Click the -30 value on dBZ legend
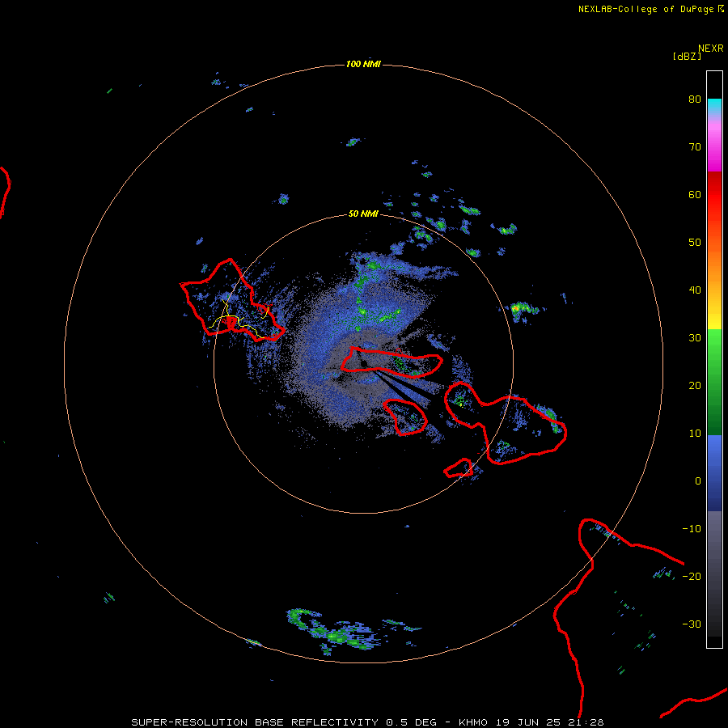 click(x=692, y=624)
